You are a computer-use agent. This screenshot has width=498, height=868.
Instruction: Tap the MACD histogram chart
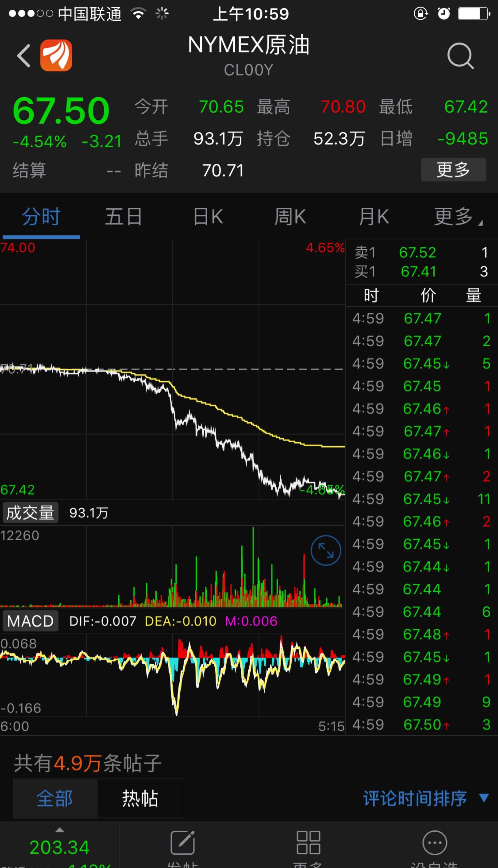coord(172,675)
